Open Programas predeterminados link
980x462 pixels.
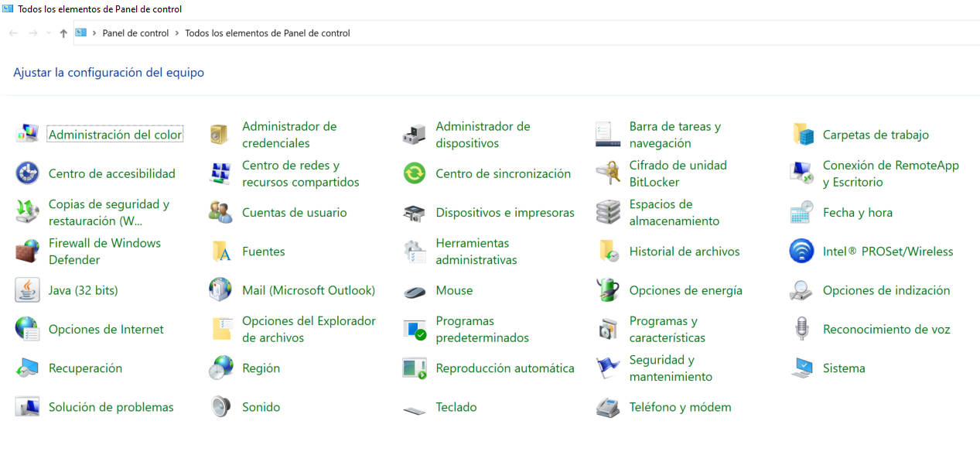pos(482,329)
